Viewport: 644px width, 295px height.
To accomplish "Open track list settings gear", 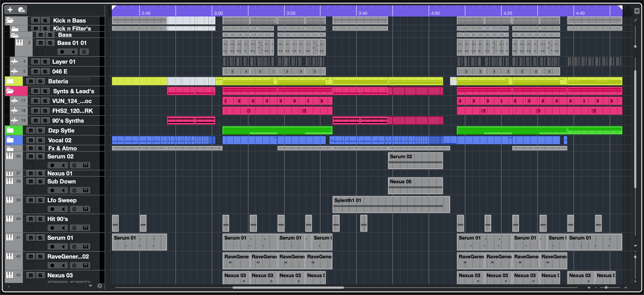I will coord(100,286).
